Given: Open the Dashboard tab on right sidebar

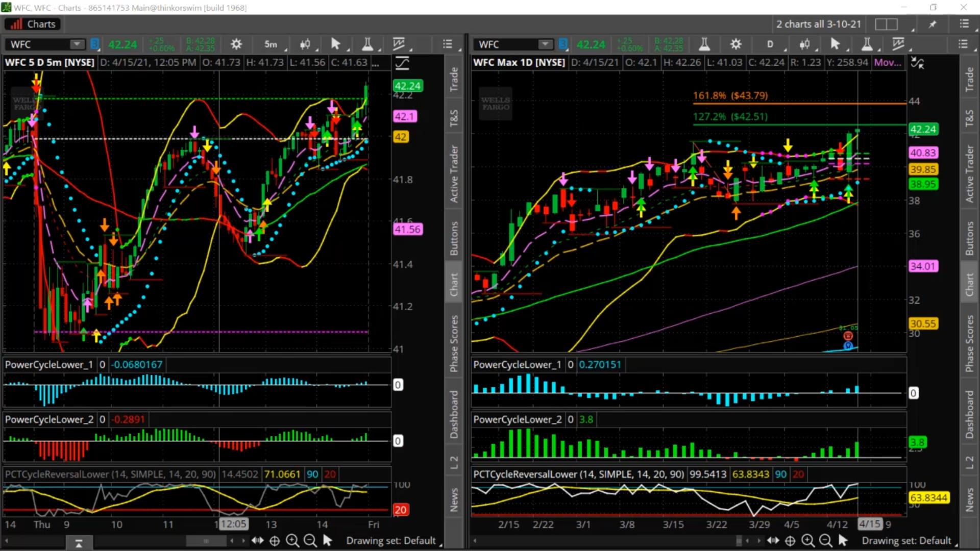Looking at the screenshot, I should pos(969,414).
